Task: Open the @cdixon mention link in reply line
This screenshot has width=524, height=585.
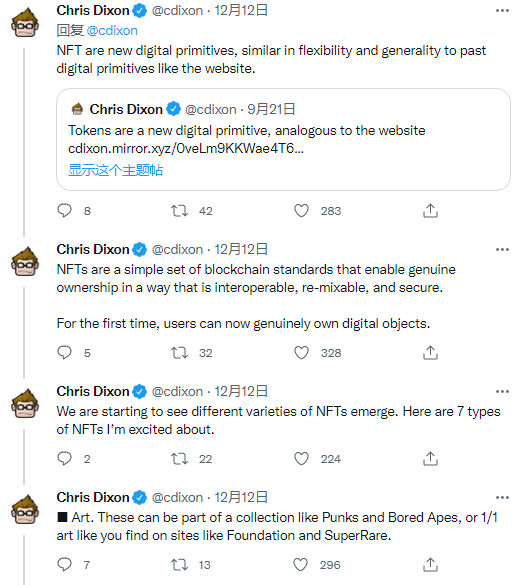Action: (x=112, y=31)
